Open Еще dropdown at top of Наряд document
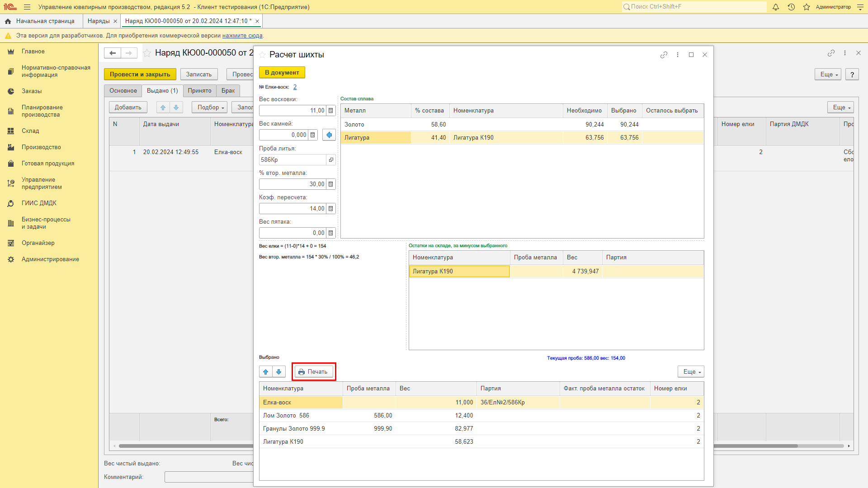 828,75
